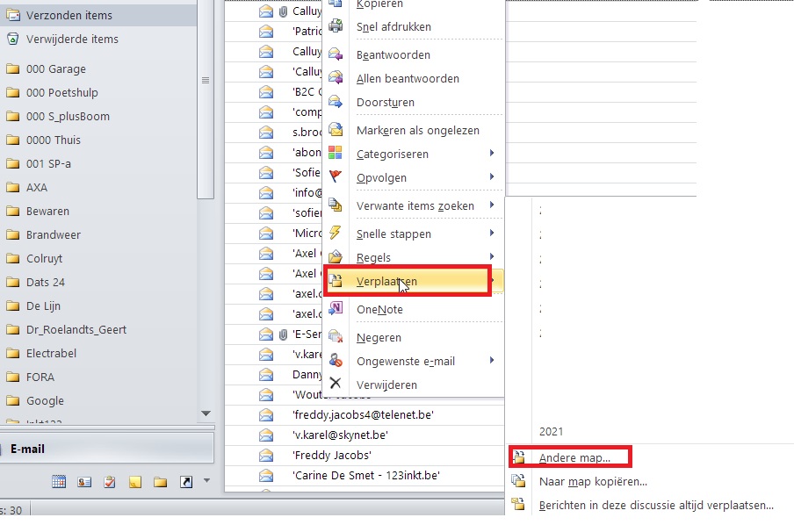This screenshot has width=794, height=532.
Task: Click the Folder List icon
Action: coord(161,482)
